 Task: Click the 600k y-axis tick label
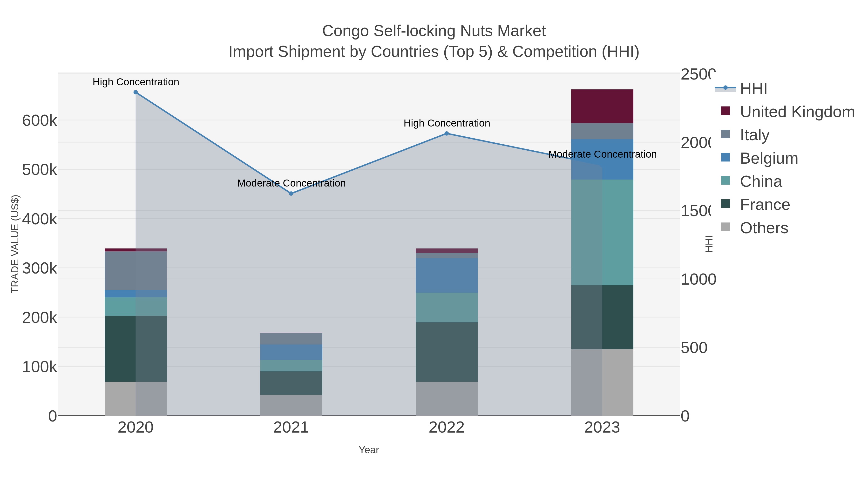[40, 120]
